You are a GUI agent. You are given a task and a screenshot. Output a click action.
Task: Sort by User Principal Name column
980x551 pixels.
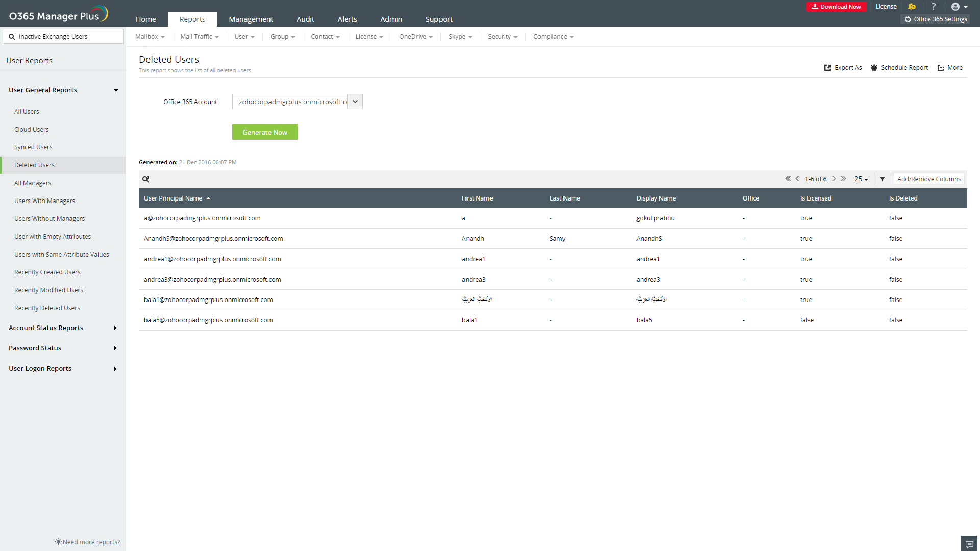click(x=173, y=198)
